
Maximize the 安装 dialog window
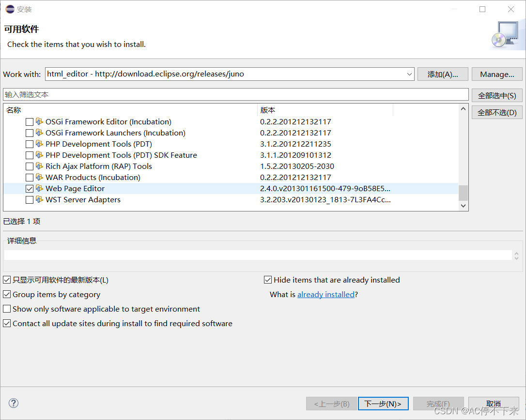(x=482, y=9)
